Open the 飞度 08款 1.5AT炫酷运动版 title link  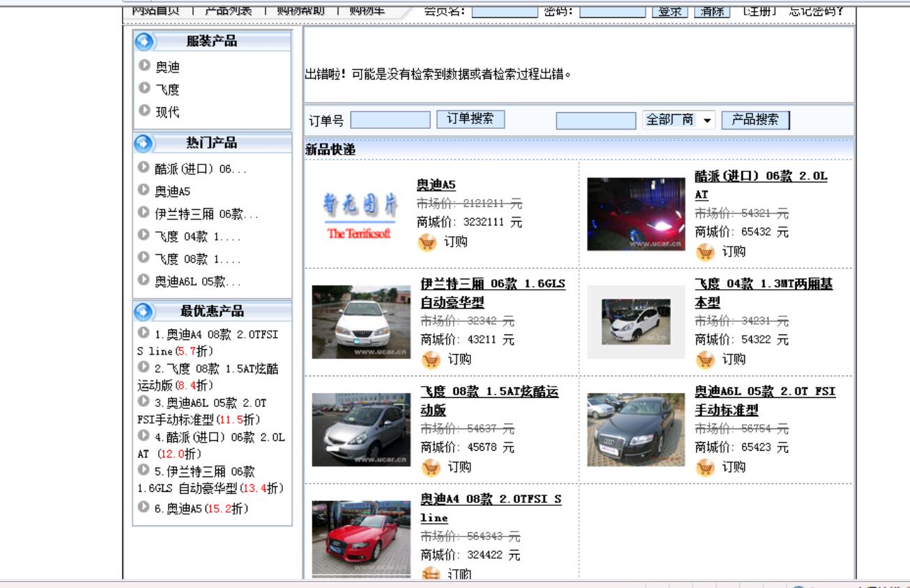coord(489,401)
